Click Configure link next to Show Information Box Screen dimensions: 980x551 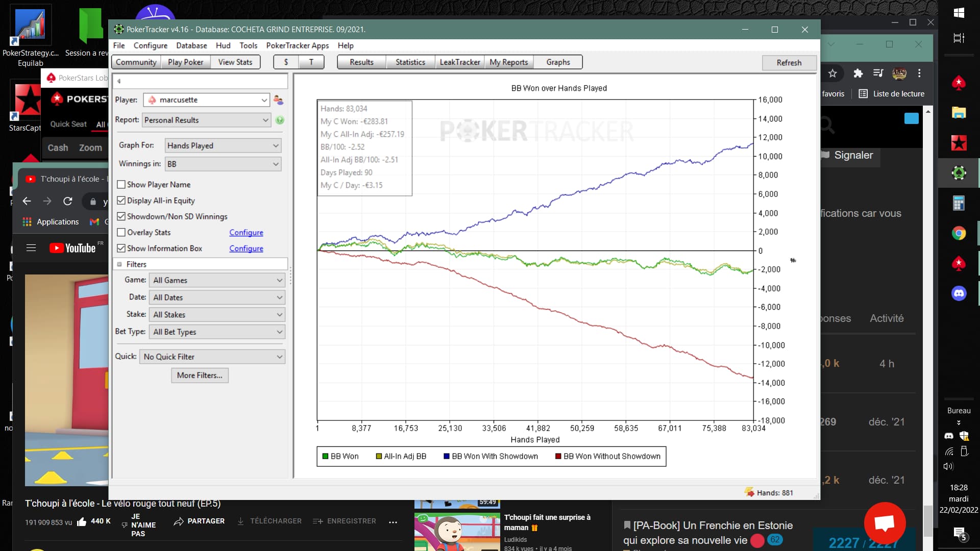tap(246, 248)
